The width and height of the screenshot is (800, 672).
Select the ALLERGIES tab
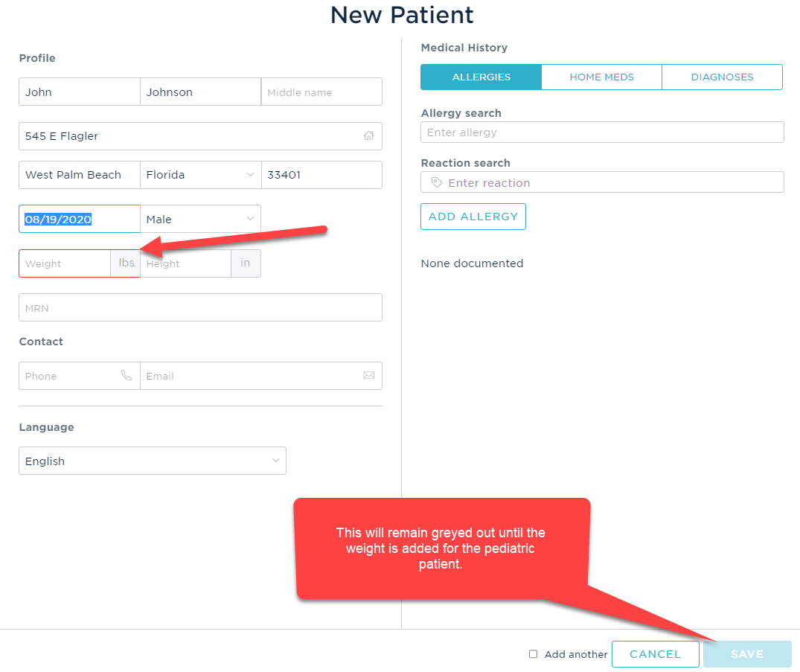[481, 77]
